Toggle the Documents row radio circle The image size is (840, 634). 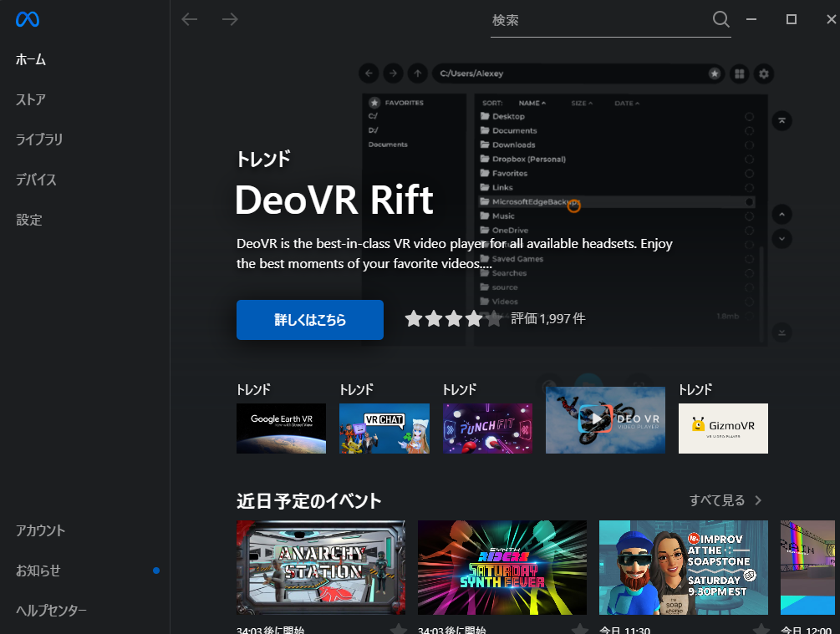[749, 130]
